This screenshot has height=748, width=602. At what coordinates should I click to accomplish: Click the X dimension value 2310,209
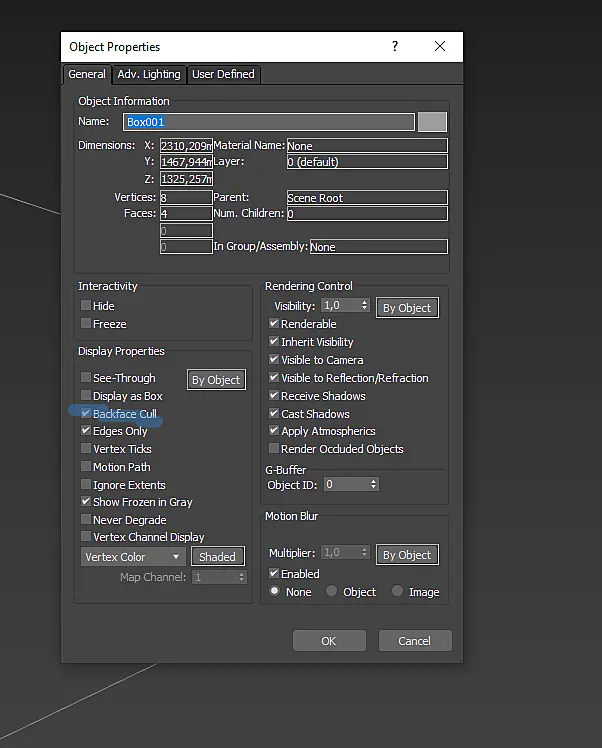tap(186, 145)
